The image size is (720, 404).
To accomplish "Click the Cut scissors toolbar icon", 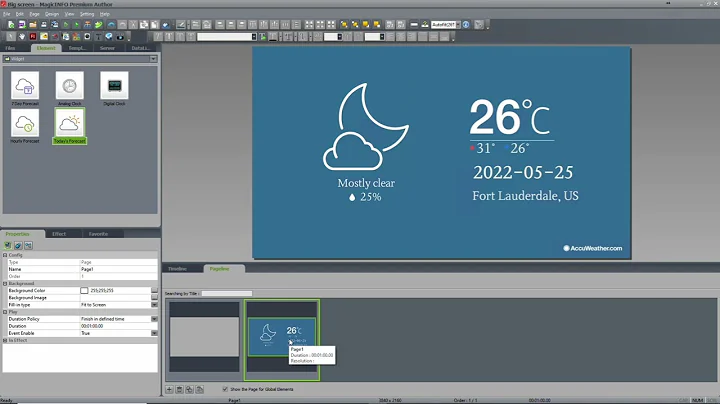I will pyautogui.click(x=133, y=24).
